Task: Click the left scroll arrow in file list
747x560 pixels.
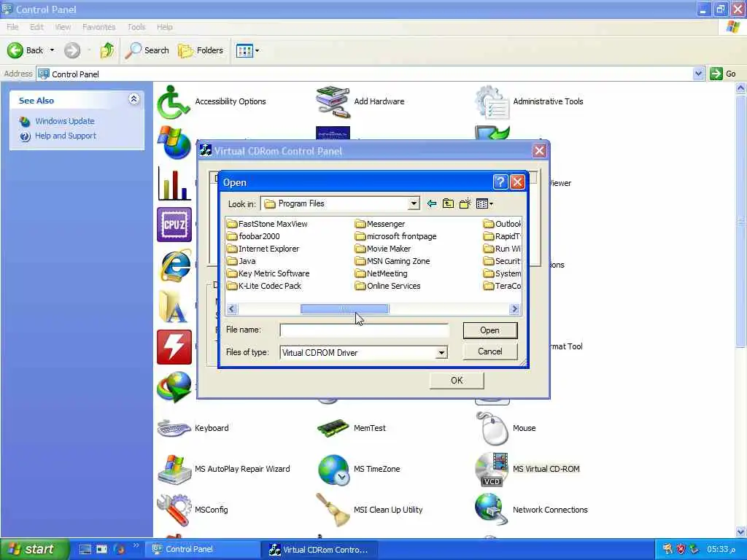Action: (x=231, y=309)
